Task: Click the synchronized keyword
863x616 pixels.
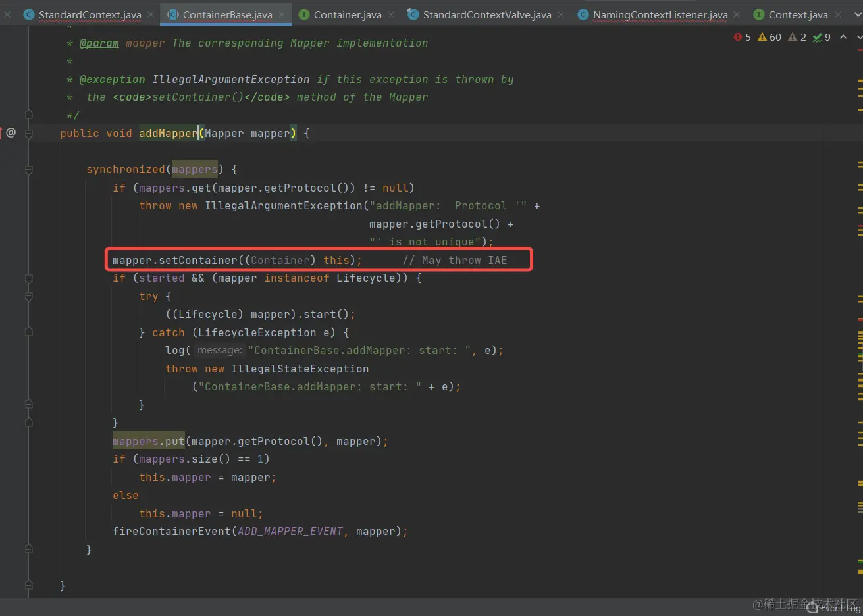Action: click(x=126, y=170)
